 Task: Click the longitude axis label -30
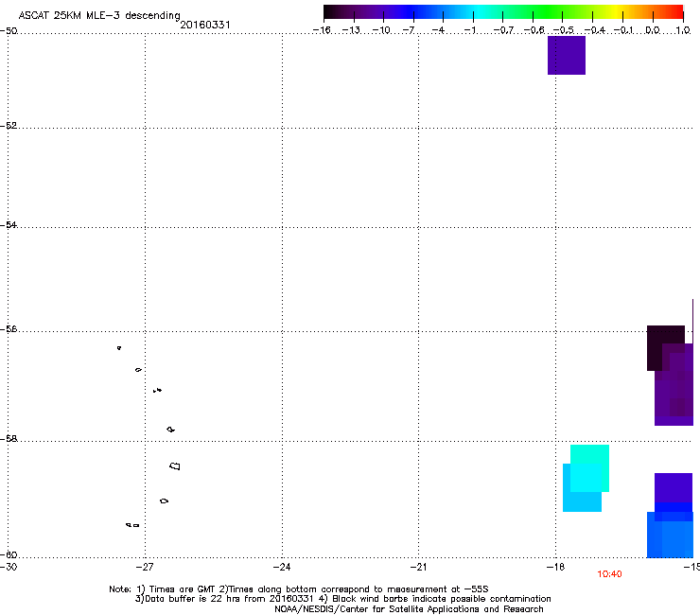[x=9, y=567]
